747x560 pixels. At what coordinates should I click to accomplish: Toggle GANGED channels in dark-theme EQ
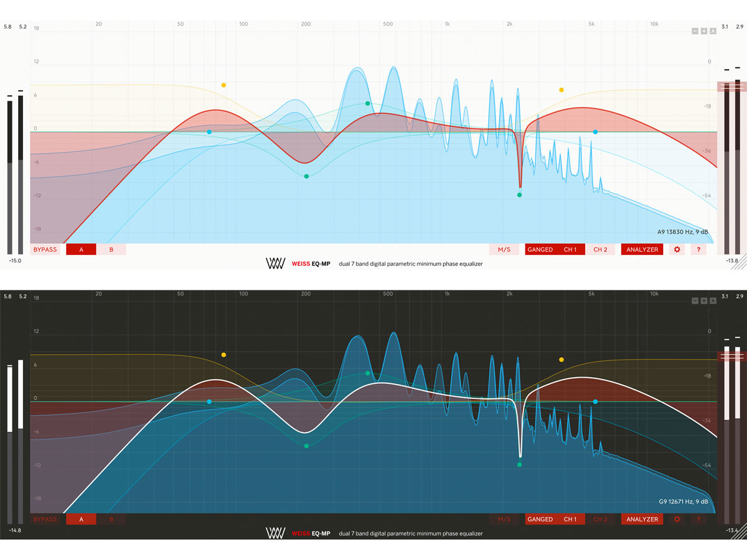[x=540, y=519]
